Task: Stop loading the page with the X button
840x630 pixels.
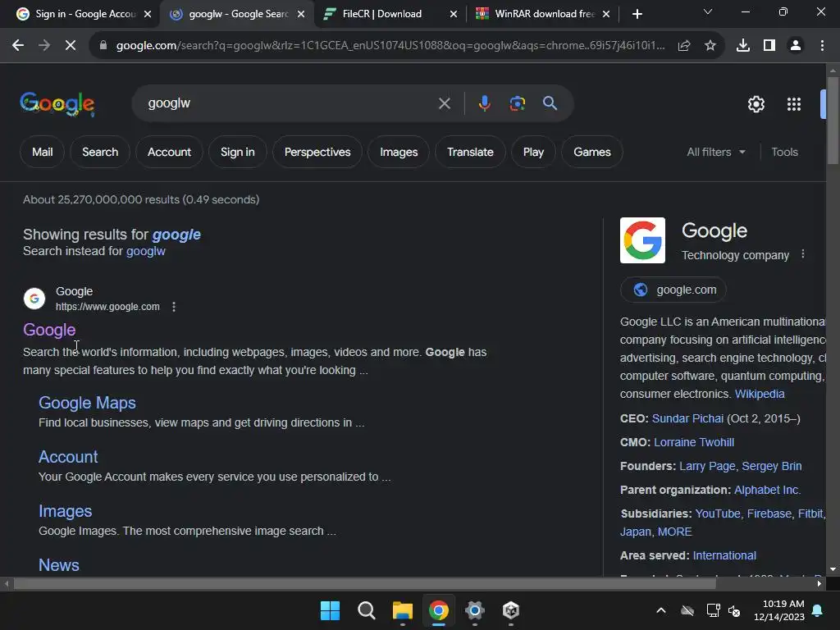Action: 71,46
